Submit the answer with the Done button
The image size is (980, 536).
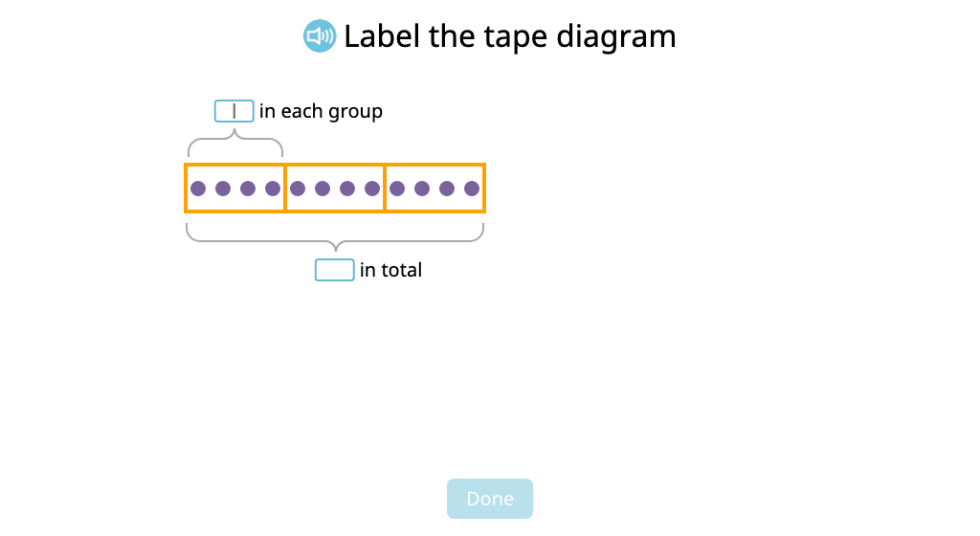490,499
